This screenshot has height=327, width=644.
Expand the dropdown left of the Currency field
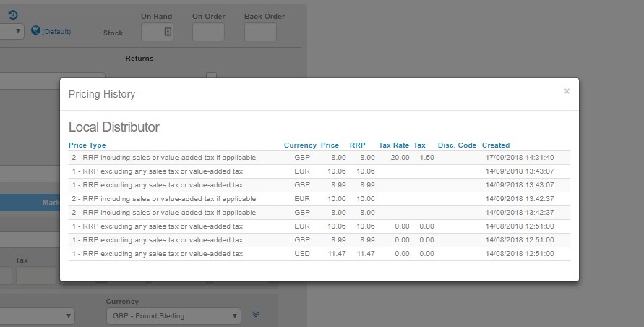(x=36, y=316)
